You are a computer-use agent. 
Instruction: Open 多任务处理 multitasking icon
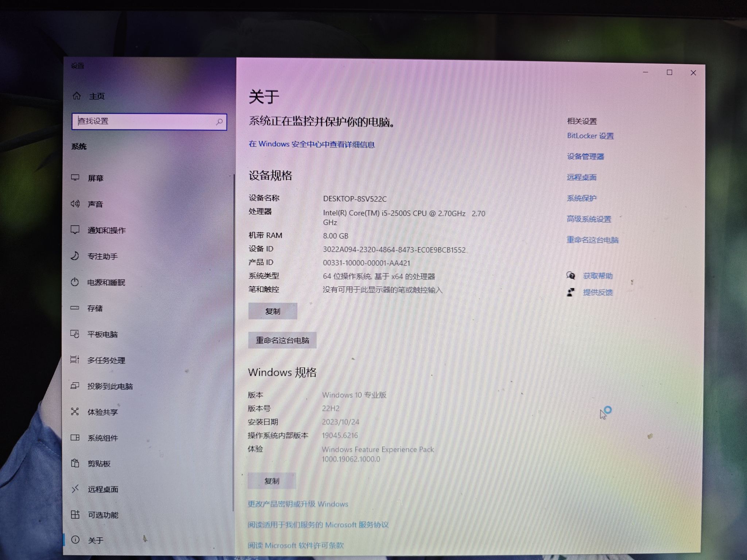[x=75, y=360]
